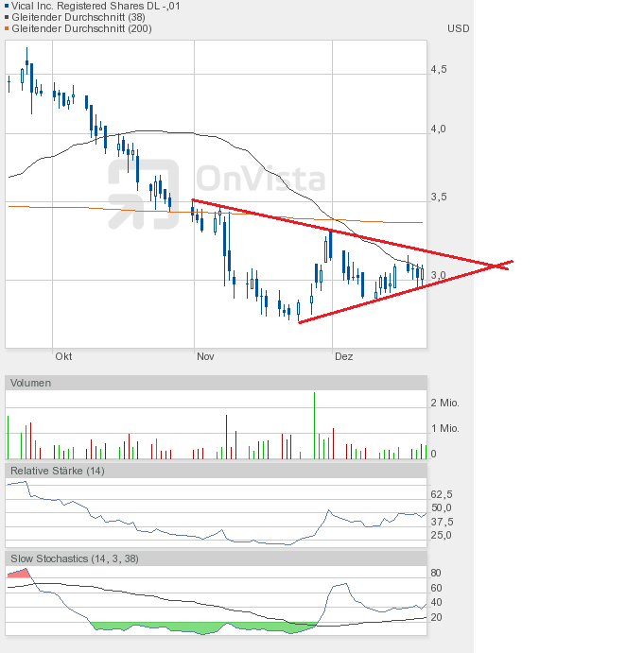This screenshot has width=644, height=653.
Task: Click the Volumen panel header
Action: click(x=216, y=383)
